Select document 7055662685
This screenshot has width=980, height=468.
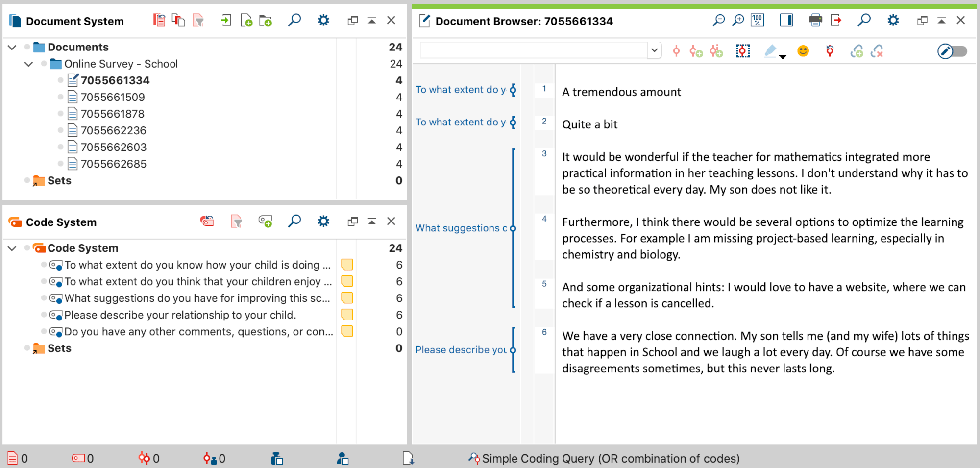pos(113,164)
